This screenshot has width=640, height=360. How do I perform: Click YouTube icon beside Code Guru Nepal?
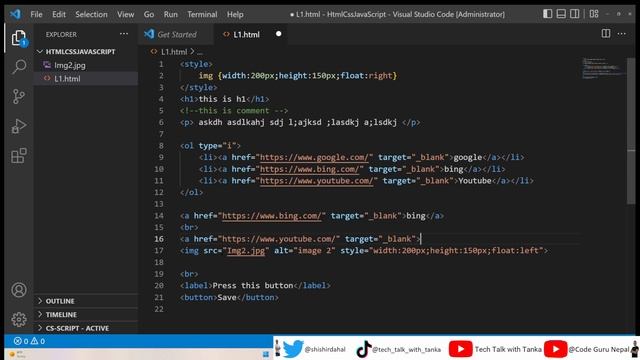(555, 349)
